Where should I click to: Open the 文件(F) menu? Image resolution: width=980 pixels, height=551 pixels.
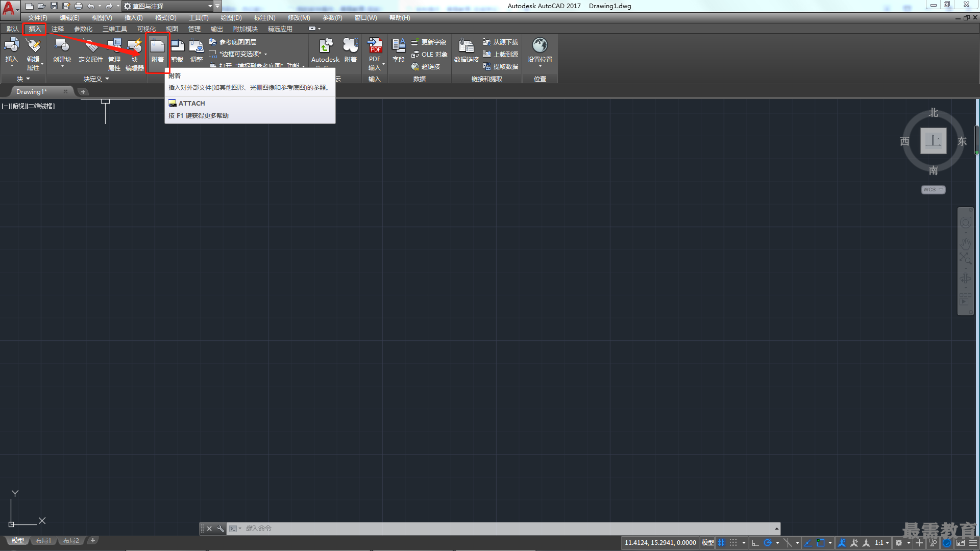coord(37,18)
